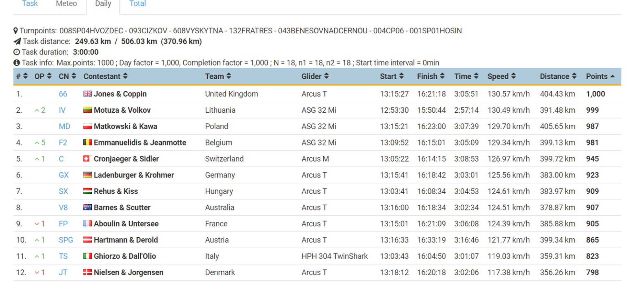Screen dimensions: 644x283
Task: Sort results by Contestant name header
Action: click(x=105, y=76)
